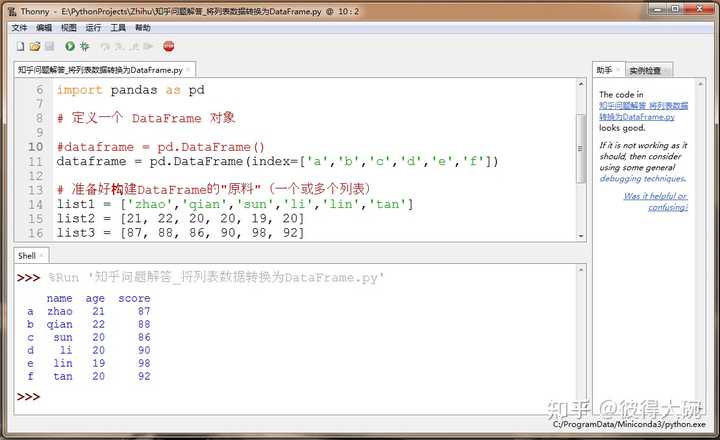Open the 工具 menu
720x440 pixels.
(118, 28)
